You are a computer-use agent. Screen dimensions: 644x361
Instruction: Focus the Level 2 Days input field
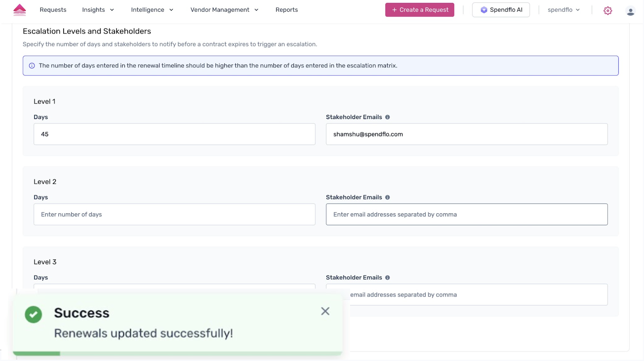pyautogui.click(x=174, y=215)
